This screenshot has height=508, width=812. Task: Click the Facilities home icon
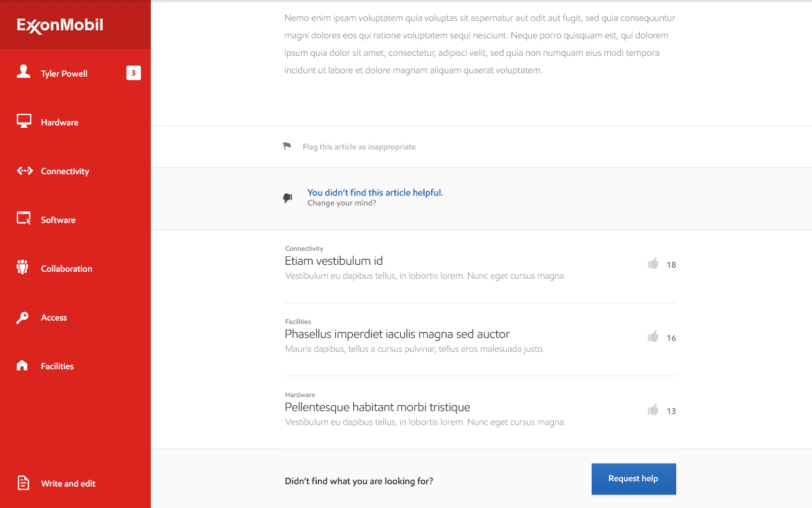(23, 365)
